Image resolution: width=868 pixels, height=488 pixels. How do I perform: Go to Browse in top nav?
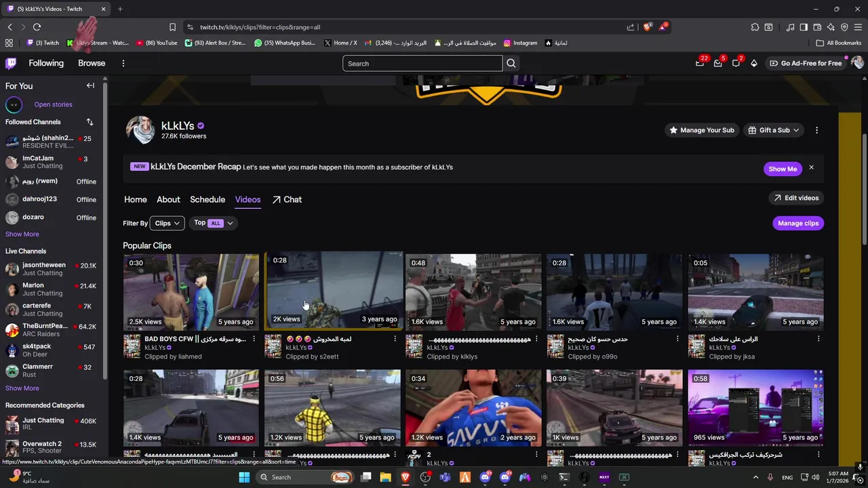(x=92, y=63)
